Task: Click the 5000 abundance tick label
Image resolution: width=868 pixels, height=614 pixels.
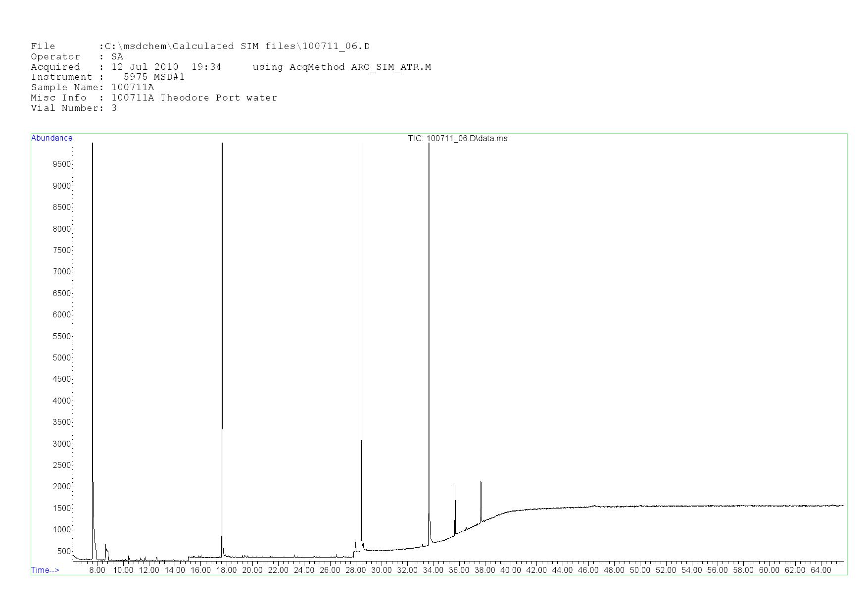Action: pos(61,358)
